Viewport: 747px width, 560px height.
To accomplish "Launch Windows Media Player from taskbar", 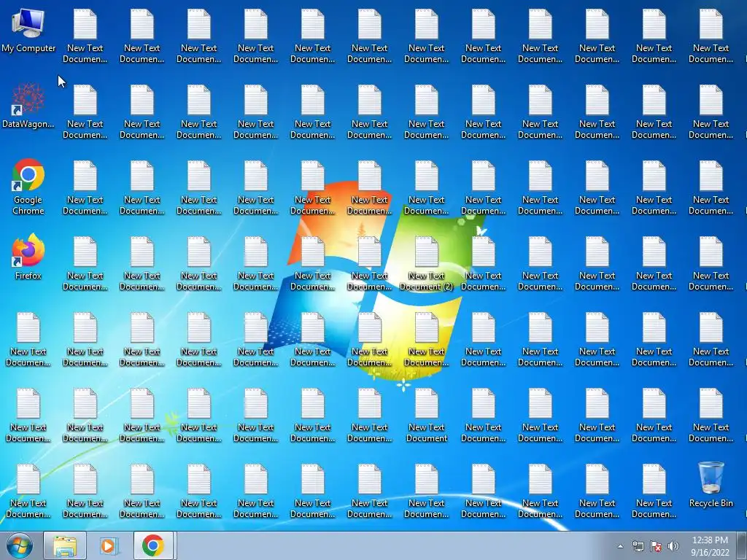I will coord(109,545).
